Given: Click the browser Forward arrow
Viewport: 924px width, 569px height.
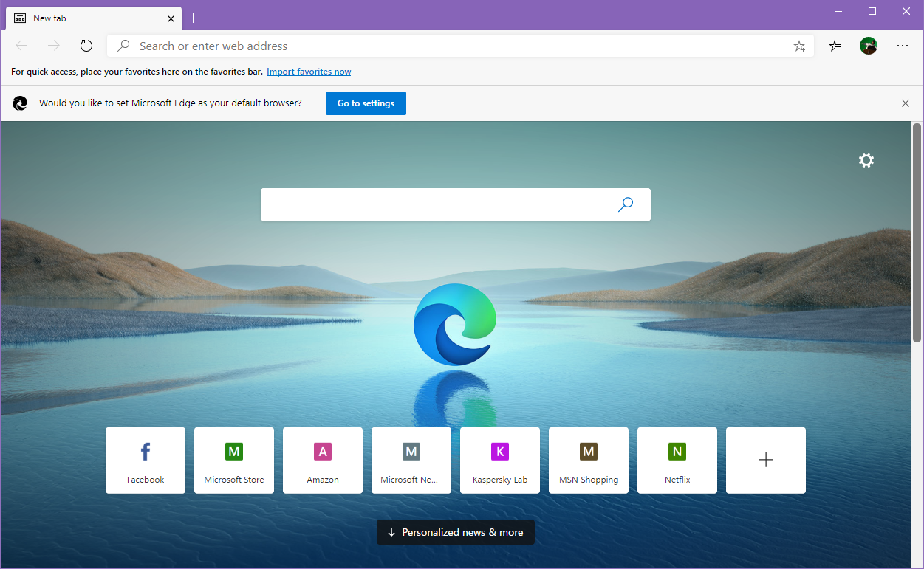Looking at the screenshot, I should (x=54, y=46).
